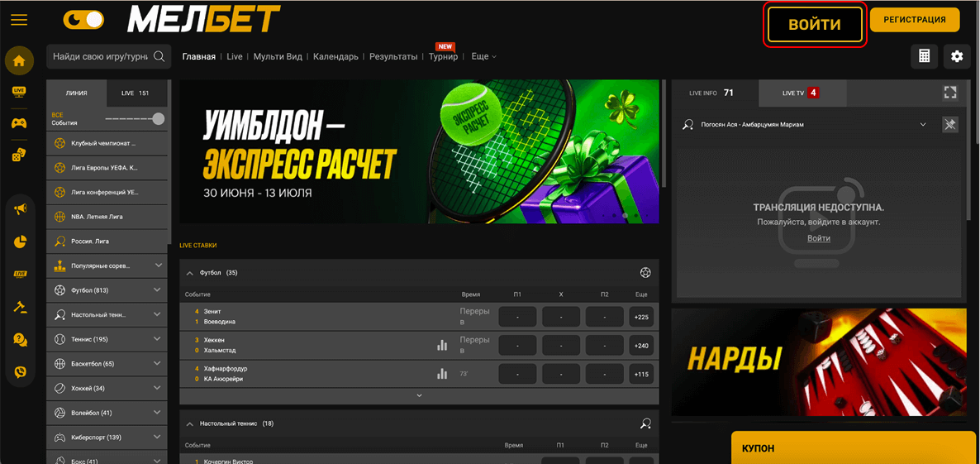The height and width of the screenshot is (464, 980).
Task: Click the РЕГИСТРАЦИЯ button
Action: pyautogui.click(x=914, y=20)
